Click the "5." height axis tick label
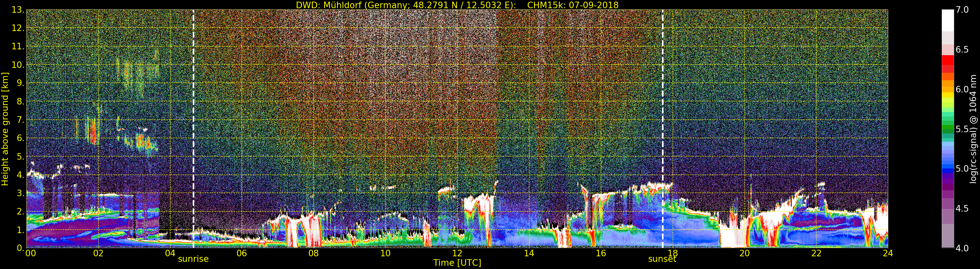Screen dimensions: 980x269 click(20, 156)
